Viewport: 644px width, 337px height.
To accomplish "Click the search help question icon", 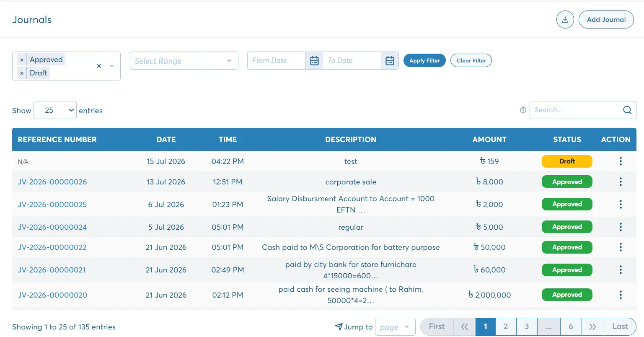I will 523,110.
